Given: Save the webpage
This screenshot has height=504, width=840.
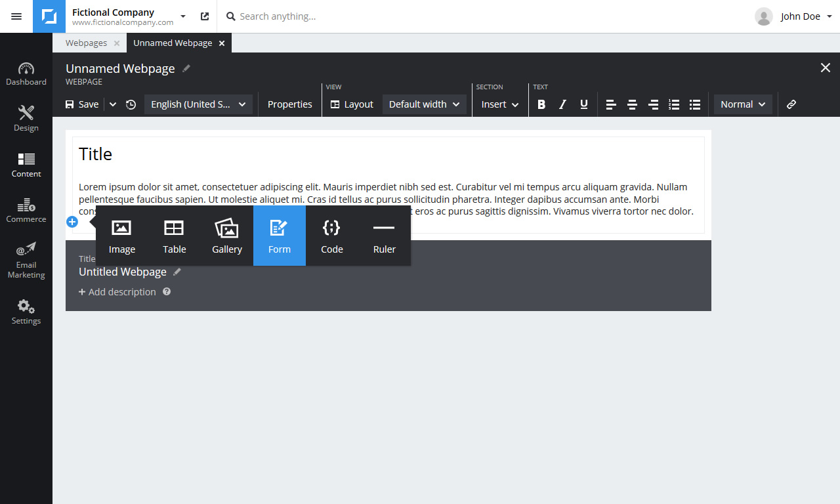Looking at the screenshot, I should point(82,104).
